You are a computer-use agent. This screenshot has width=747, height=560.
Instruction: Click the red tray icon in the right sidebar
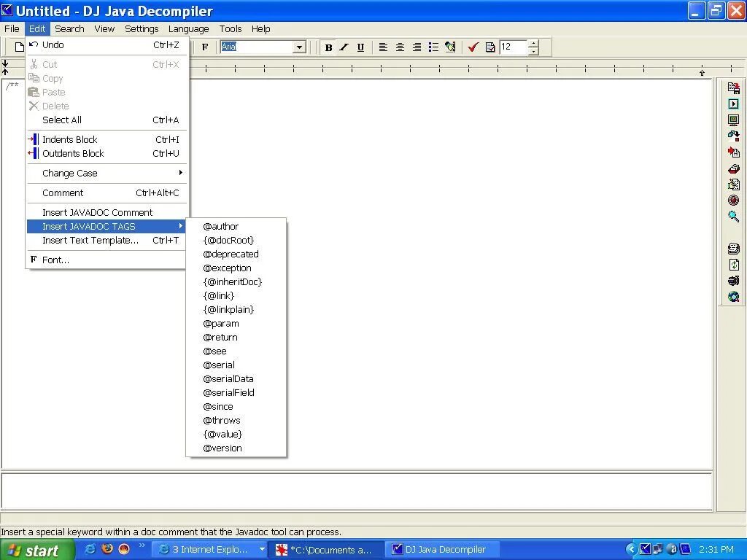coord(734,168)
